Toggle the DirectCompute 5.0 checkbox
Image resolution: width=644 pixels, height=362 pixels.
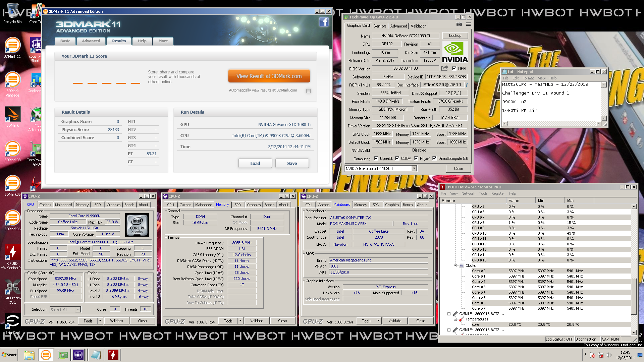(434, 159)
